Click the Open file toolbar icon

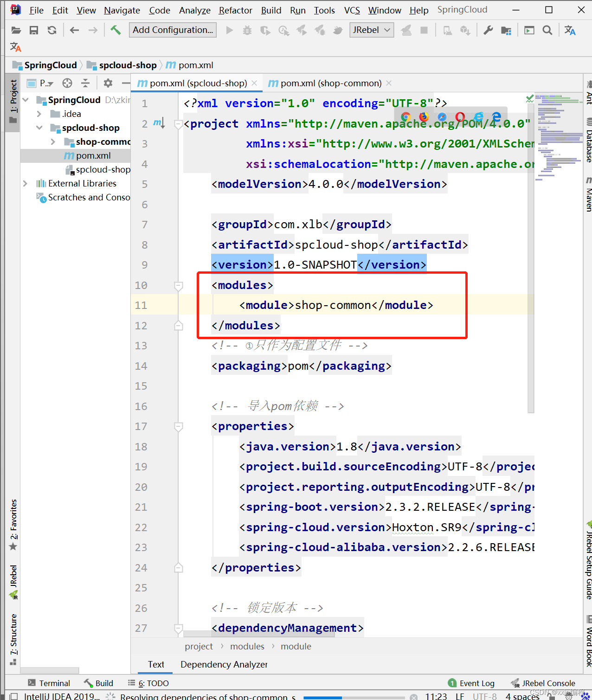16,30
